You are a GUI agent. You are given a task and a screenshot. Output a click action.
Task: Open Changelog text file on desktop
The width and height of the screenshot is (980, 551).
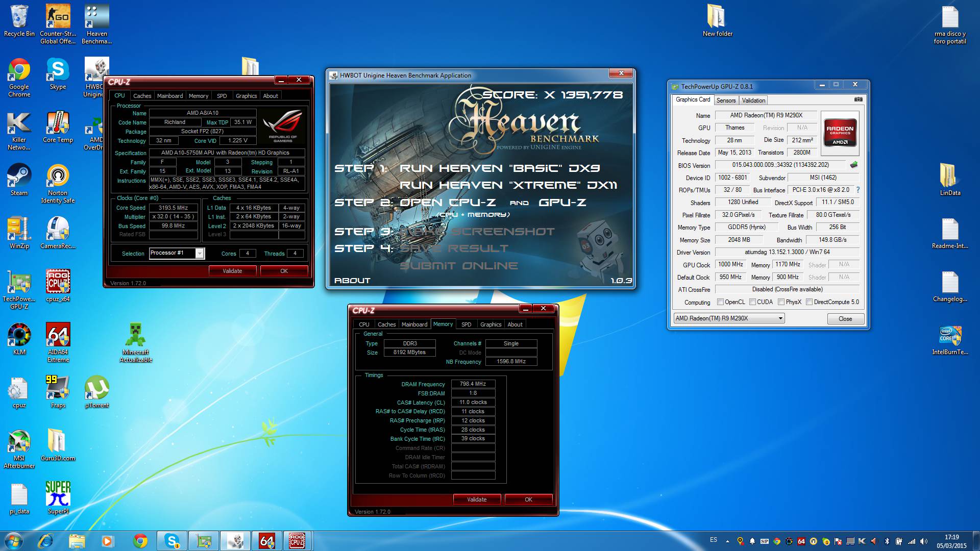click(950, 286)
